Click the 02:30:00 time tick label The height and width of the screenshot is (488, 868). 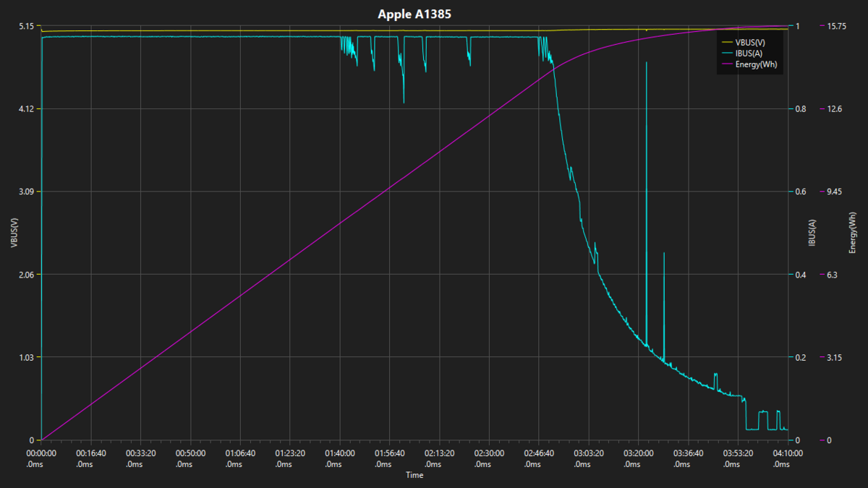(490, 453)
